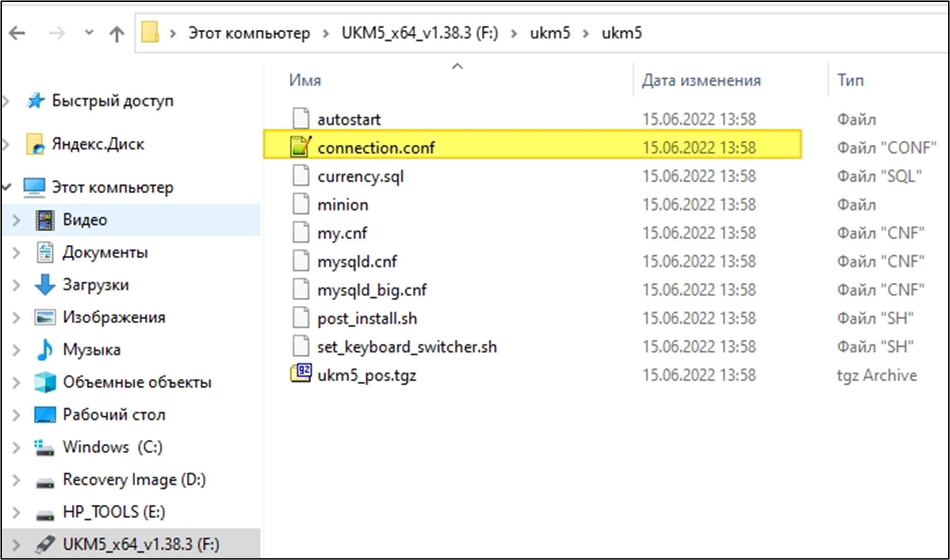Go up one folder level arrow
Image resolution: width=950 pixels, height=560 pixels.
click(117, 34)
